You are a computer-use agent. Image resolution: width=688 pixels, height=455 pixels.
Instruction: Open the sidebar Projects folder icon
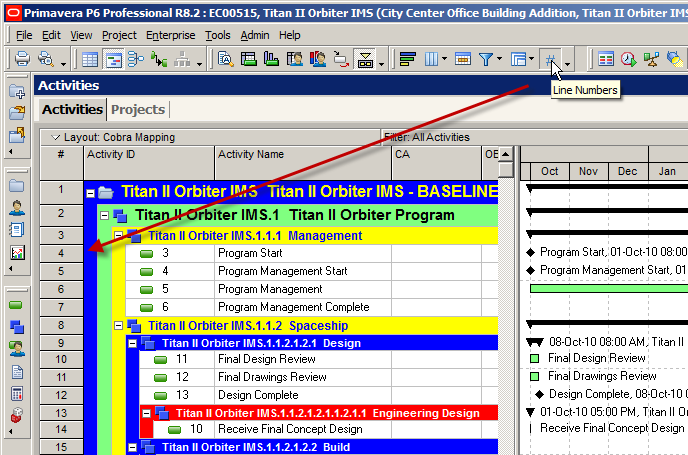[x=17, y=185]
